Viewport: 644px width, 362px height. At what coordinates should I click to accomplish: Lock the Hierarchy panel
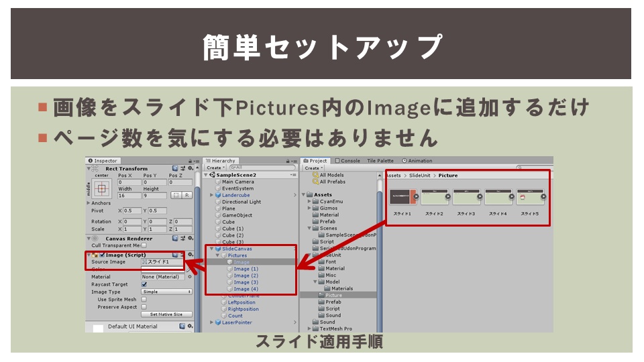tap(288, 161)
